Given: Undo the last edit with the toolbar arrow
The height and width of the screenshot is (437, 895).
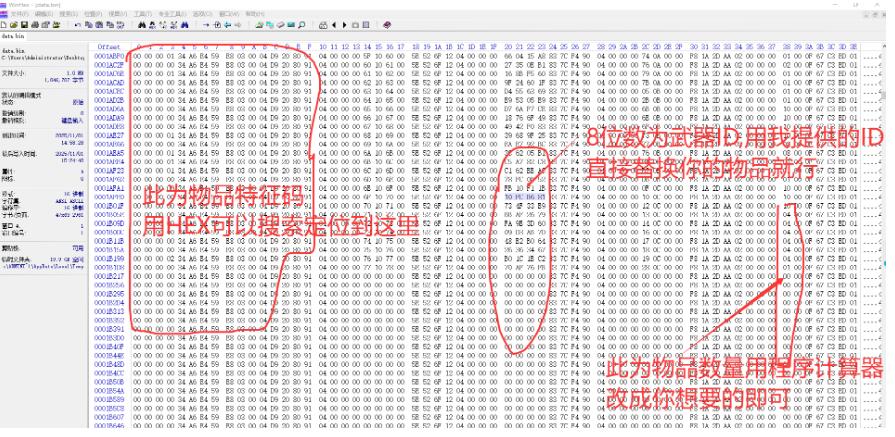Looking at the screenshot, I should (78, 25).
